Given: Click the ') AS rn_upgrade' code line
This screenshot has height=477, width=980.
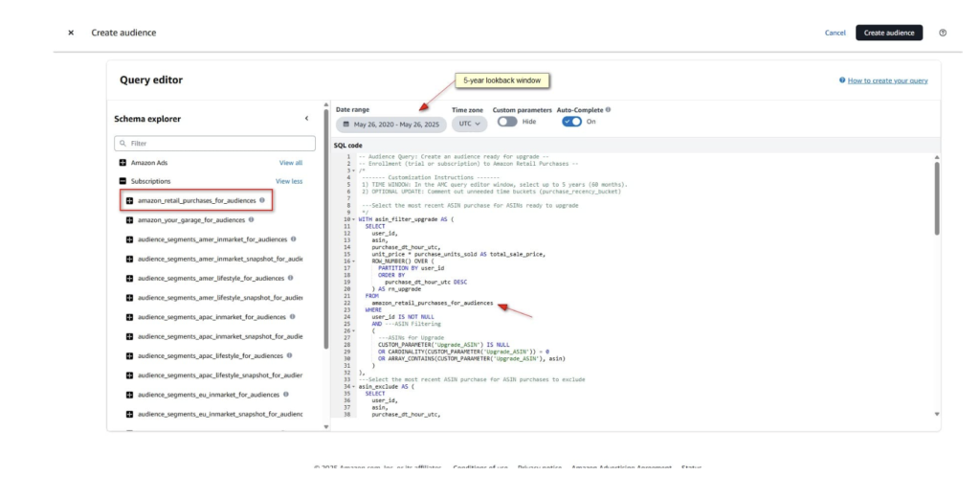Looking at the screenshot, I should [x=396, y=289].
